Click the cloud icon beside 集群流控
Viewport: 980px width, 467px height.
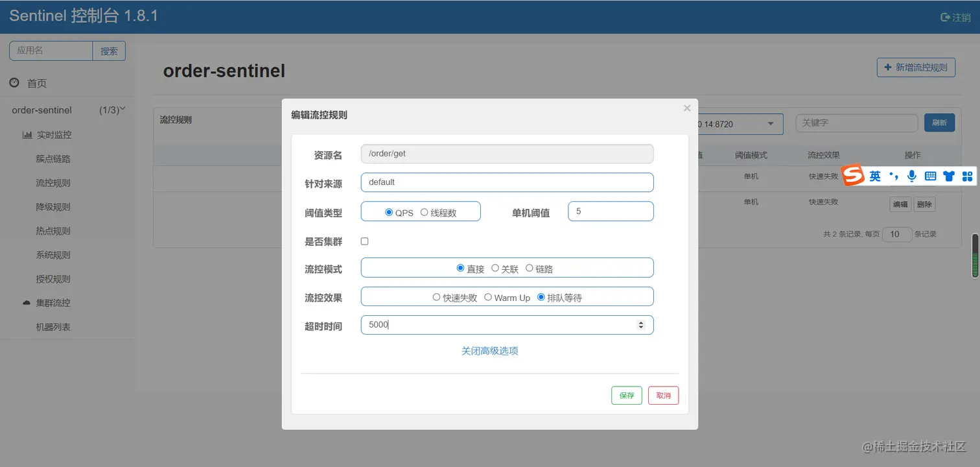pos(27,303)
